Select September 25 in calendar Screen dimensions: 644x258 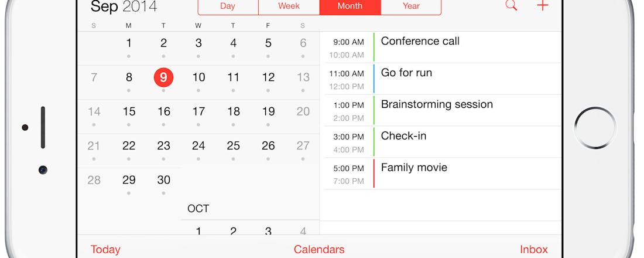pos(234,145)
